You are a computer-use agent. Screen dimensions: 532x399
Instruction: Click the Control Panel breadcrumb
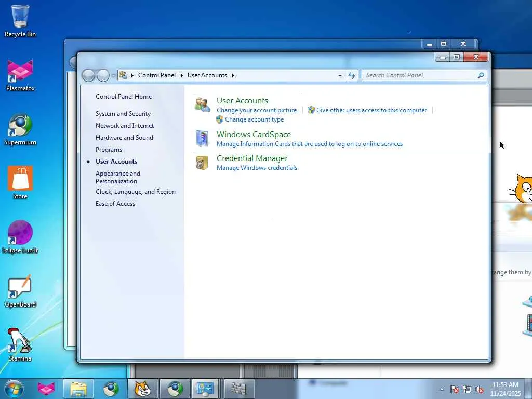point(157,75)
